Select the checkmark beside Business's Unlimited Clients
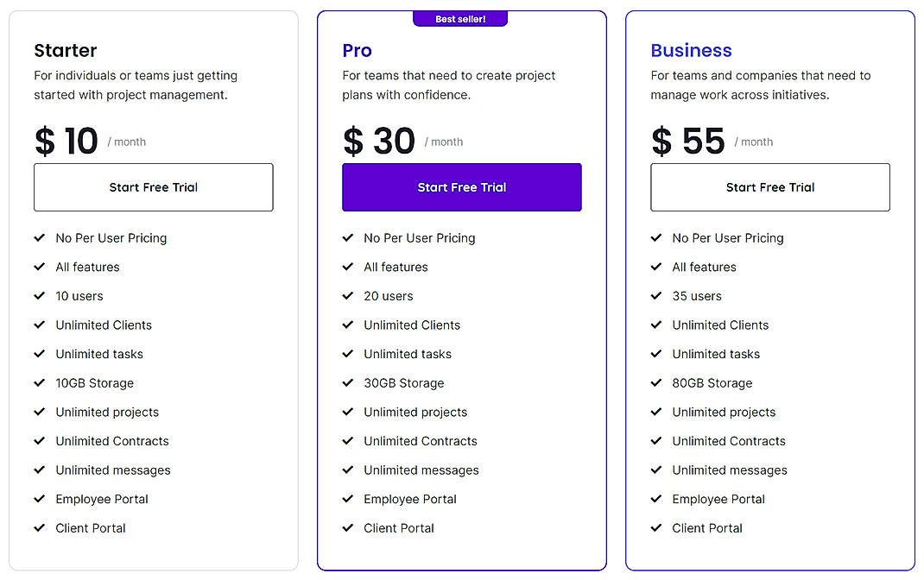Viewport: 924px width, 580px height. coord(656,325)
